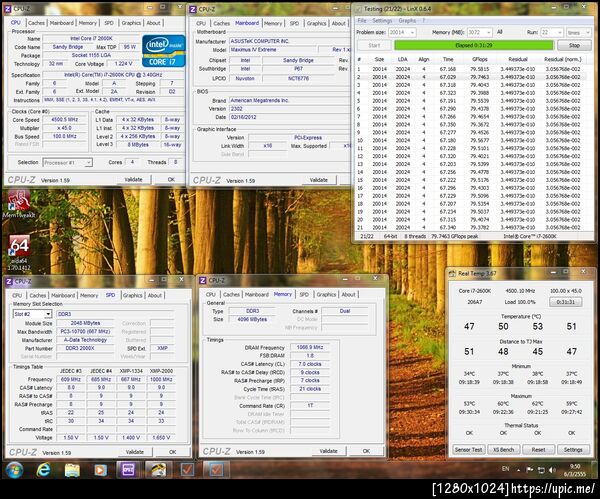This screenshot has height=499, width=600.
Task: Click Validate in Memory CPU-Z window
Action: (x=328, y=451)
